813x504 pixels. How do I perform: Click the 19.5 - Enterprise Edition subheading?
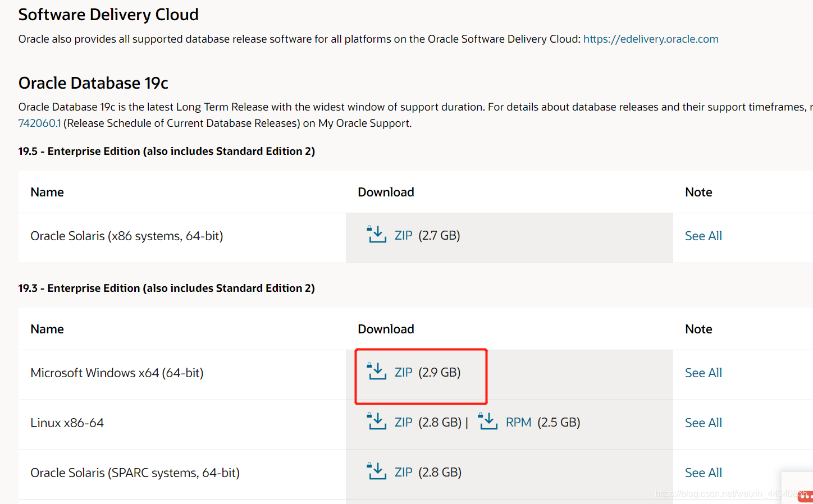(x=166, y=151)
